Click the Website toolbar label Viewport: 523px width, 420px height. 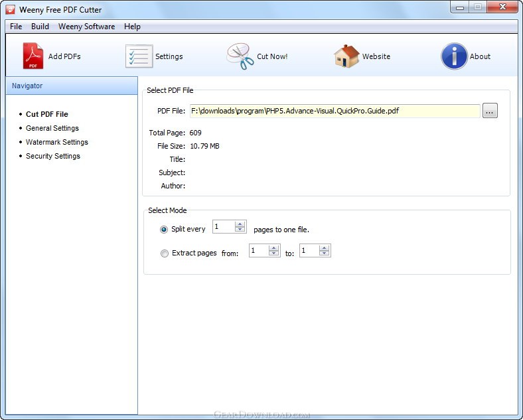(376, 56)
